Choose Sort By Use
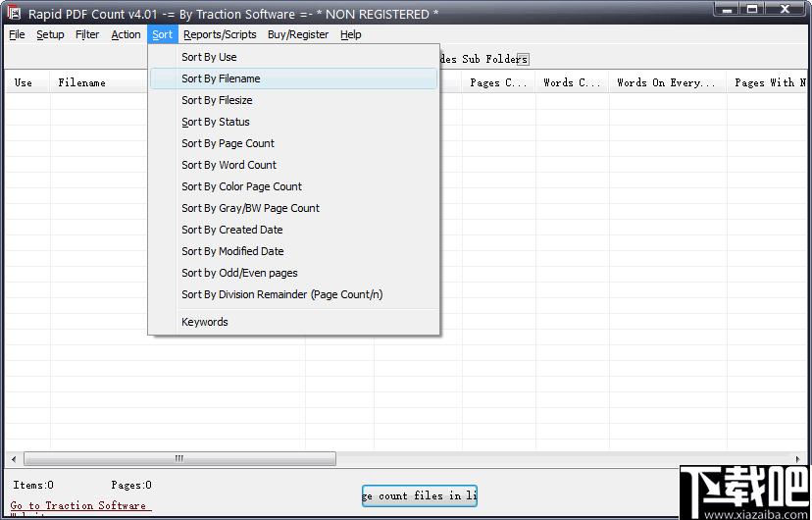812x520 pixels. click(293, 57)
